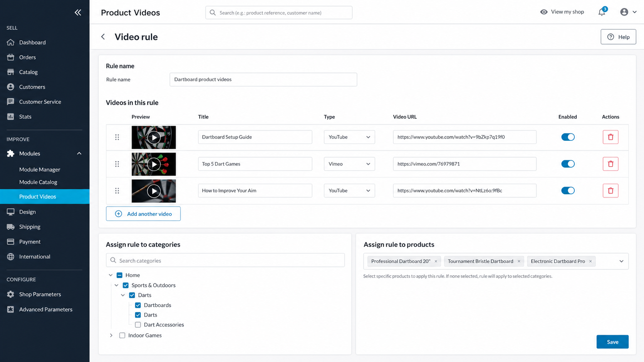Click the Payment card icon
The width and height of the screenshot is (644, 362).
tap(11, 242)
